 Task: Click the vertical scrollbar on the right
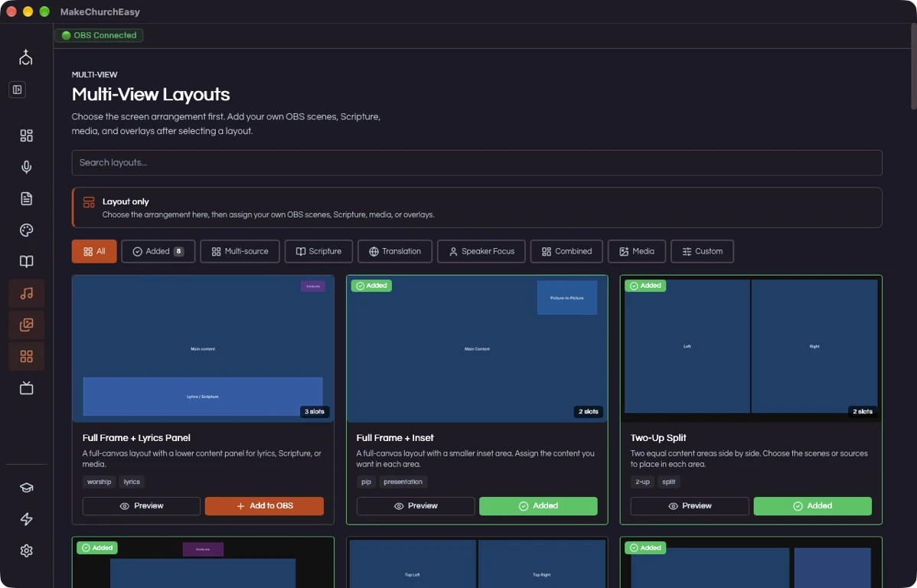point(913,67)
